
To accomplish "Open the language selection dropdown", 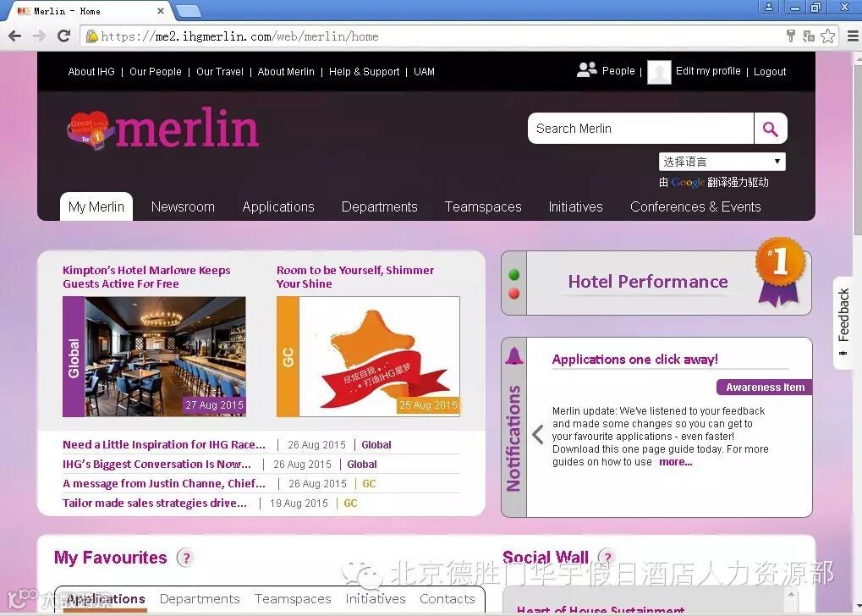I will pyautogui.click(x=722, y=162).
